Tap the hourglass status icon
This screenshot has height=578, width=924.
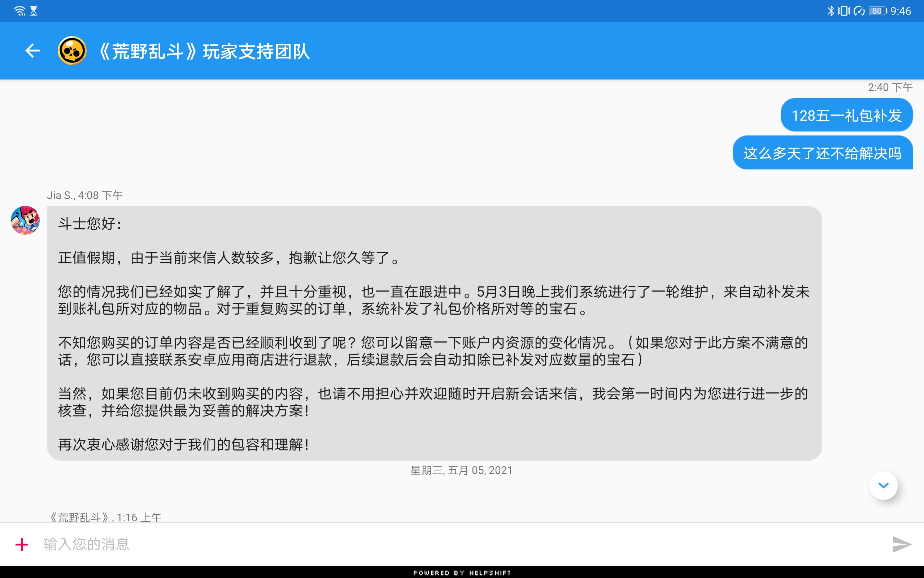pyautogui.click(x=34, y=11)
